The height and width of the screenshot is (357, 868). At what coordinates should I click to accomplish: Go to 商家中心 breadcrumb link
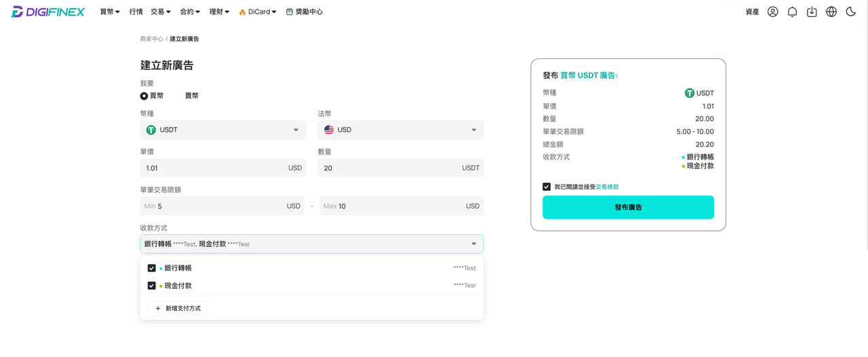coord(152,39)
